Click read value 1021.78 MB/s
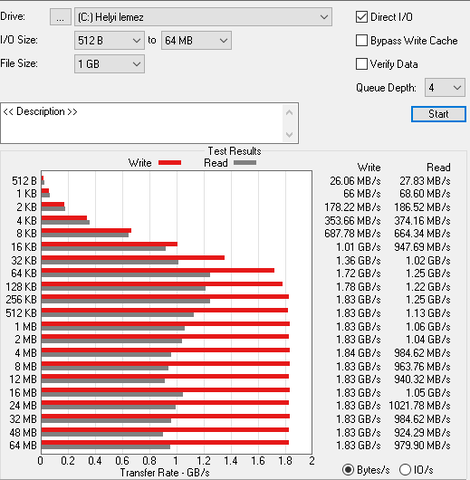Screen dimensions: 470x480 click(420, 406)
